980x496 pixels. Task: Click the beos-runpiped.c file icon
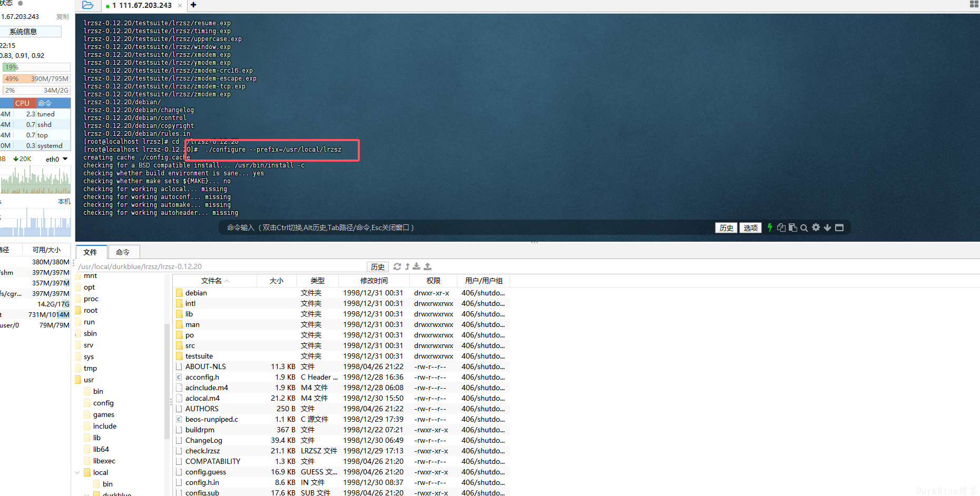[x=179, y=419]
